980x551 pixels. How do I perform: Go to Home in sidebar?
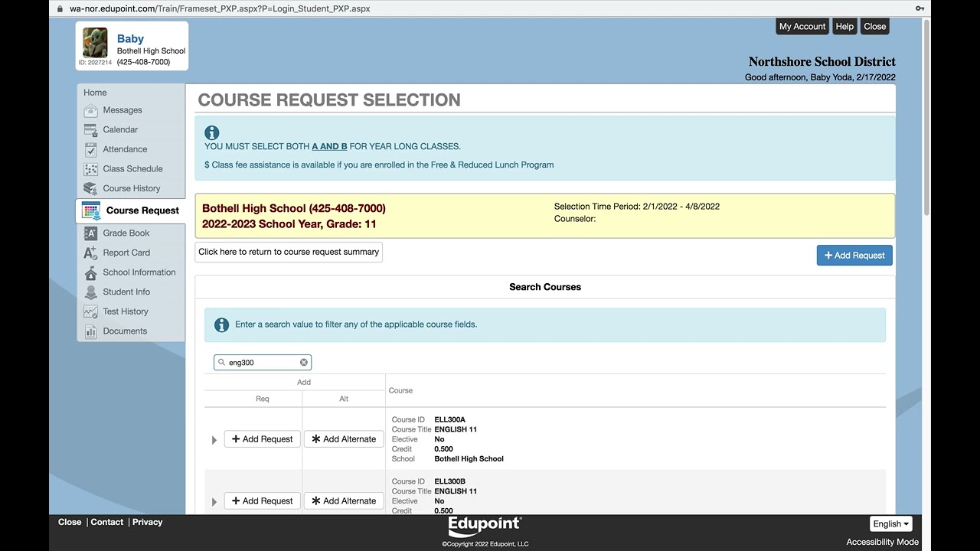pyautogui.click(x=95, y=93)
